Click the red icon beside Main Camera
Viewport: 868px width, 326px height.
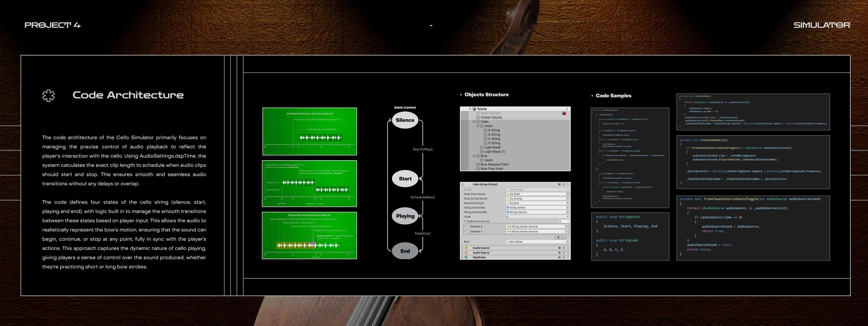coord(564,113)
